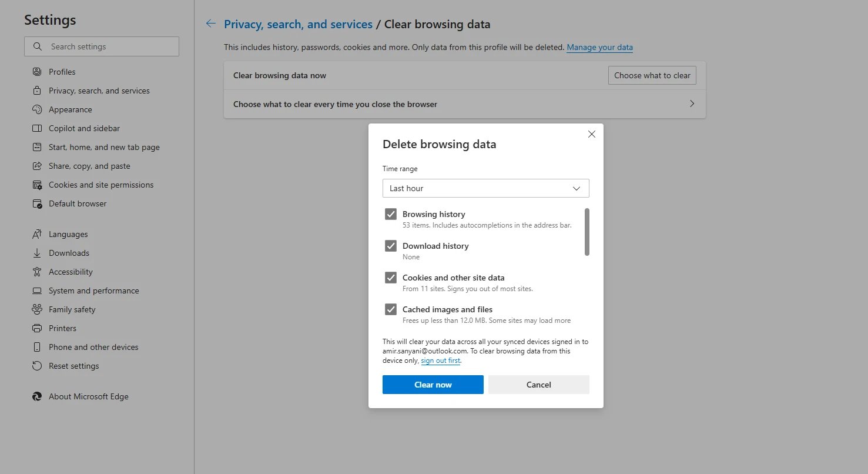Click the Family safety icon
868x474 pixels.
coord(37,309)
